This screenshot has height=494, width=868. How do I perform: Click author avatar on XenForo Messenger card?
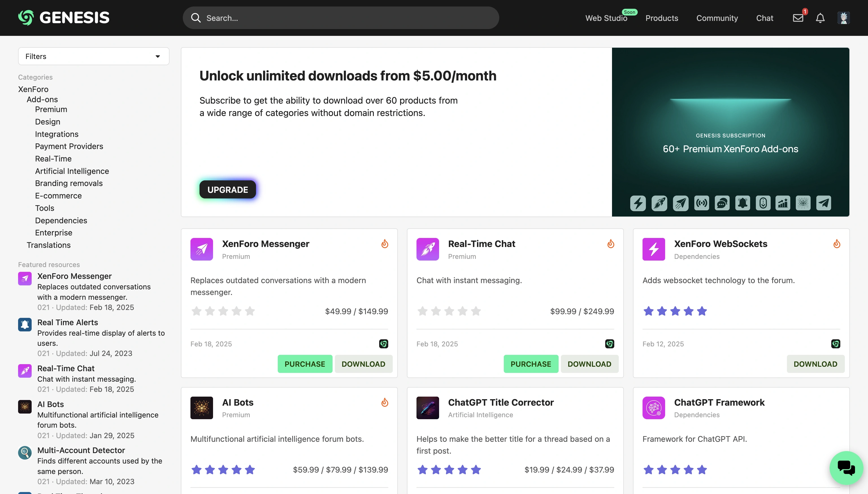point(383,344)
